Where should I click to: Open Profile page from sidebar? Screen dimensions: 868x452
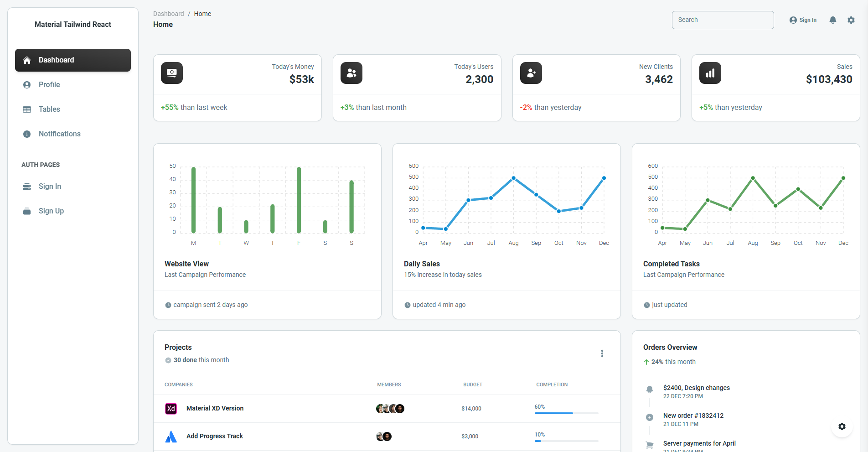coord(73,85)
